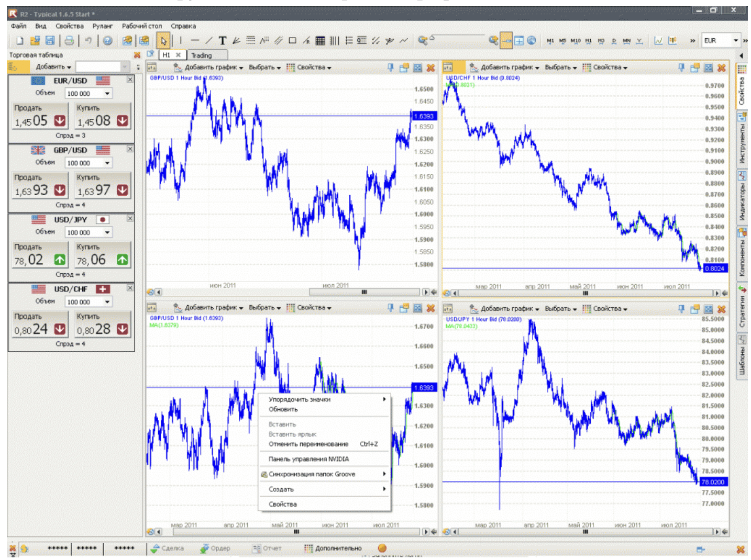
Task: Click the Print icon in main toolbar
Action: tap(69, 41)
